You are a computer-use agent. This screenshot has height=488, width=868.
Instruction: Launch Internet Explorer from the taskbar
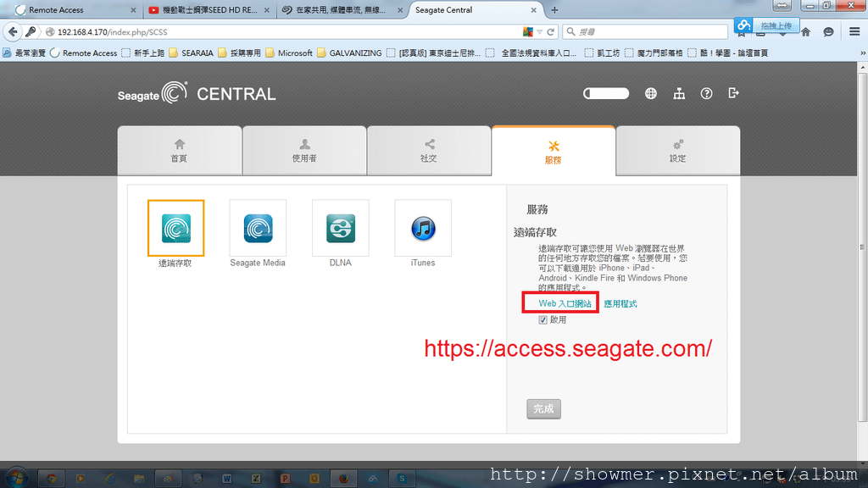point(109,479)
